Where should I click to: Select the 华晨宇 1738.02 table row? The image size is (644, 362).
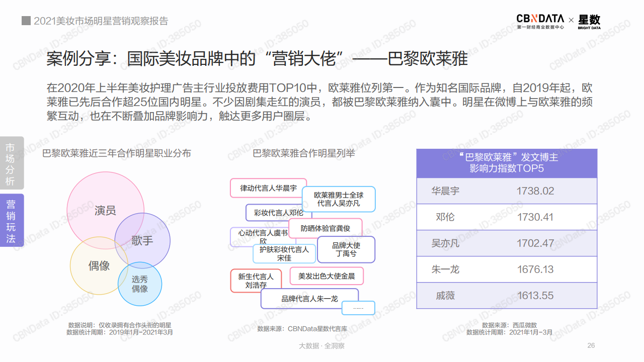[x=507, y=191]
